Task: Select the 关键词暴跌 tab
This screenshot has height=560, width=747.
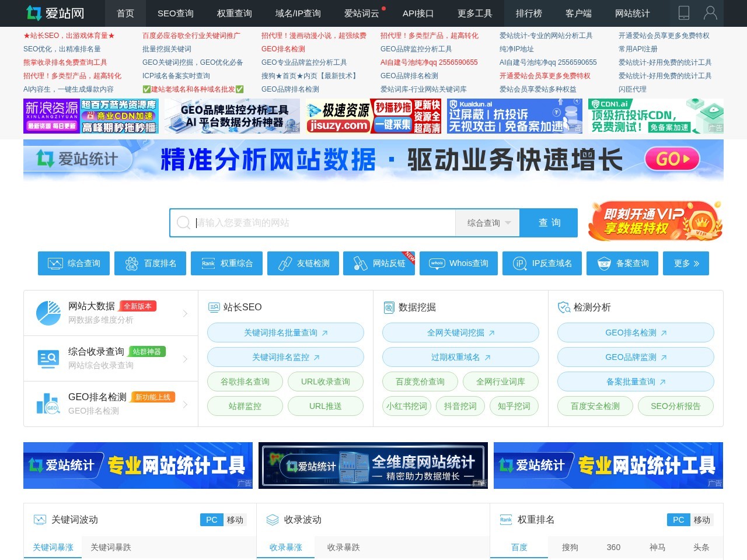Action: (111, 547)
